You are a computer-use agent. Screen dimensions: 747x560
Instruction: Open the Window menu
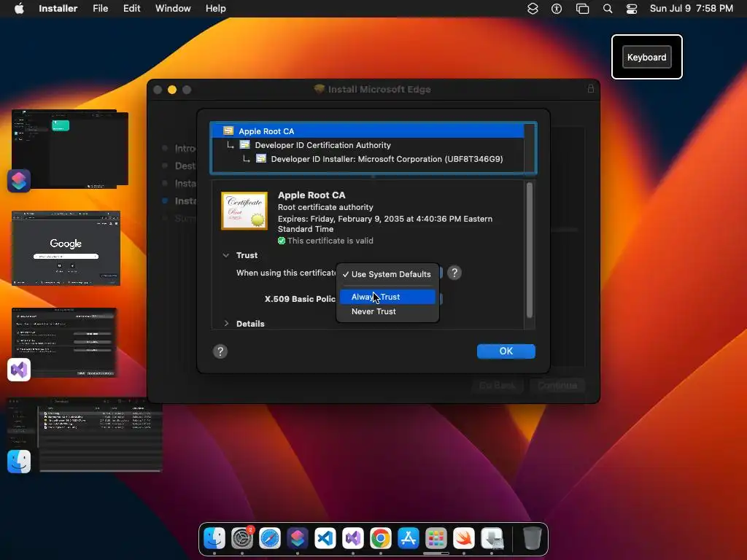coord(173,9)
